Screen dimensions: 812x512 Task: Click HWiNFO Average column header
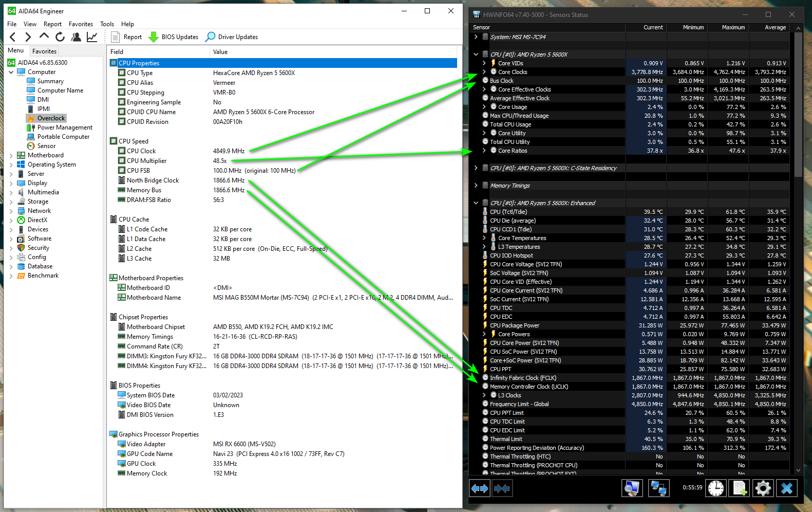tap(769, 27)
